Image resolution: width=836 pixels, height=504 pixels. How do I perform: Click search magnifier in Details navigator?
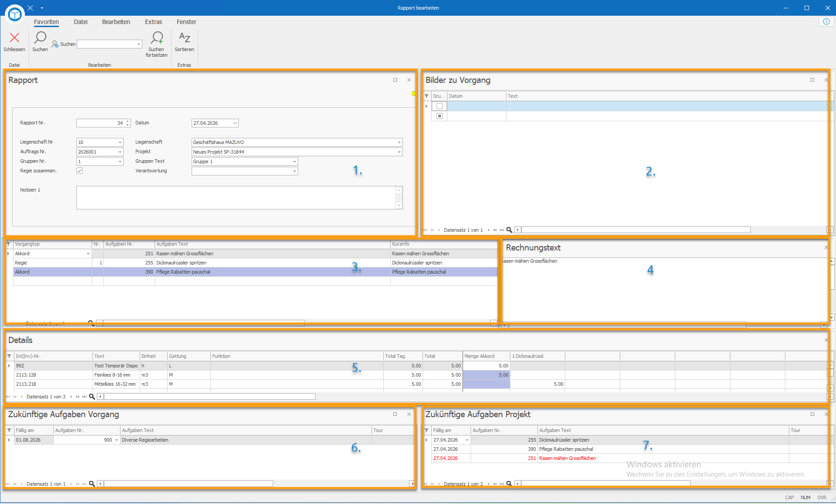pyautogui.click(x=92, y=397)
